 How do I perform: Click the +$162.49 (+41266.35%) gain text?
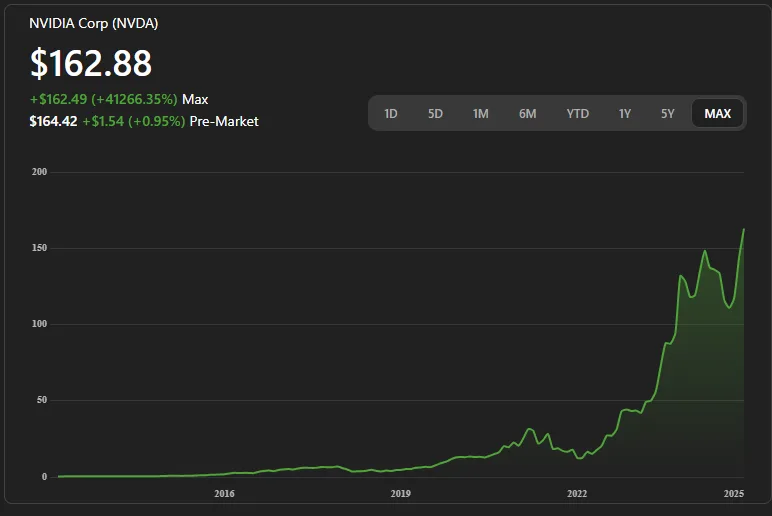(103, 99)
